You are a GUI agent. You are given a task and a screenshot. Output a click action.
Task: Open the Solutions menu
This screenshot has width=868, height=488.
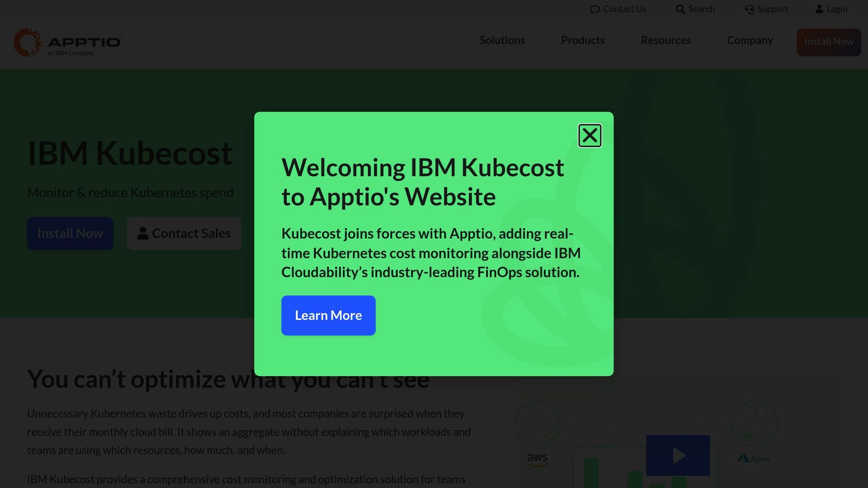tap(502, 40)
